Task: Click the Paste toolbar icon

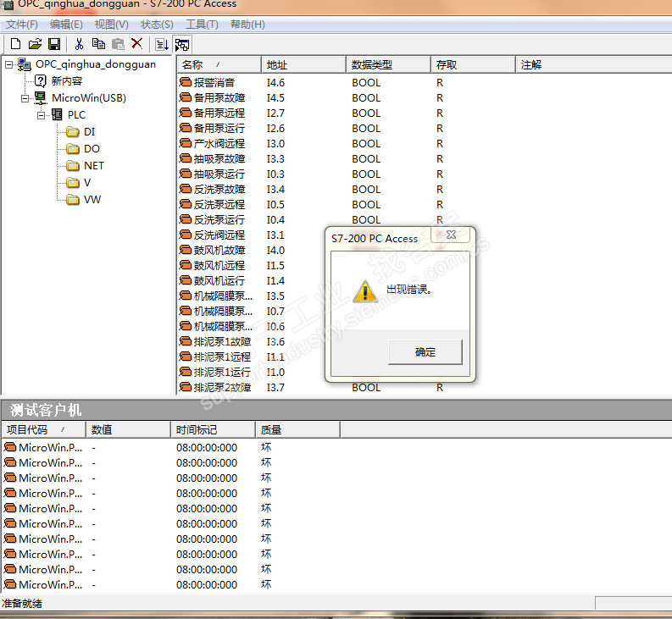Action: coord(118,44)
